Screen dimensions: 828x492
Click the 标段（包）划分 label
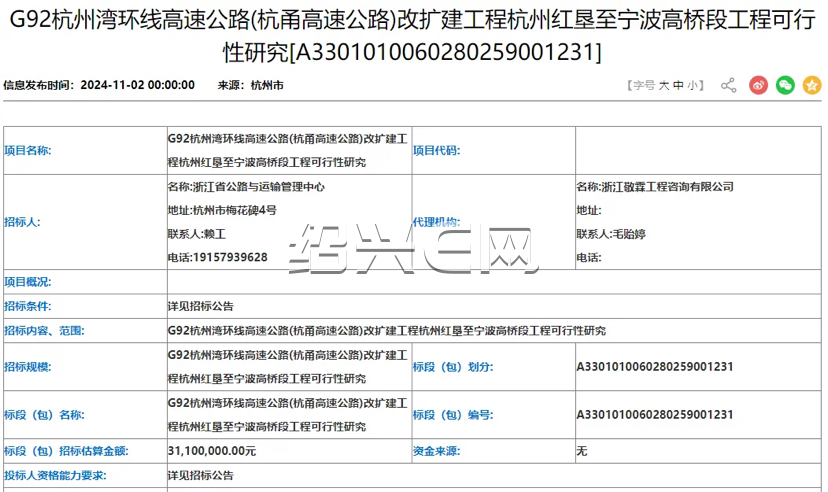pos(453,367)
